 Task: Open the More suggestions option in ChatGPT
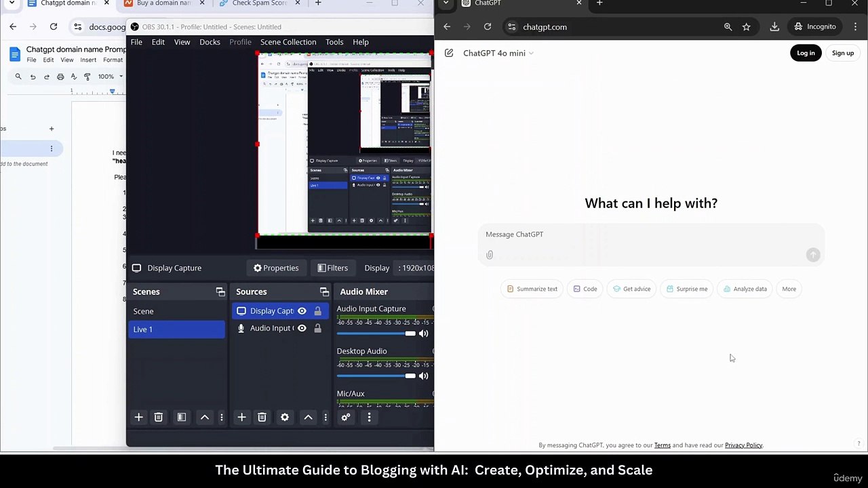click(789, 289)
